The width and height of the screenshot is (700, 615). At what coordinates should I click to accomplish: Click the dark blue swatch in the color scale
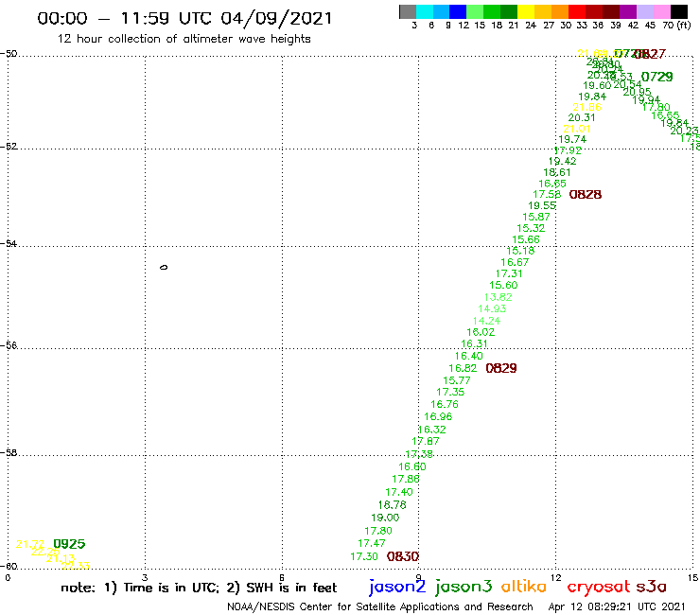458,11
